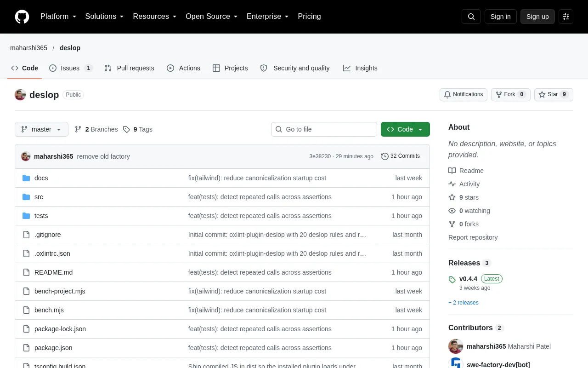Open the 32 Commits history link
588x368 pixels.
tap(401, 156)
